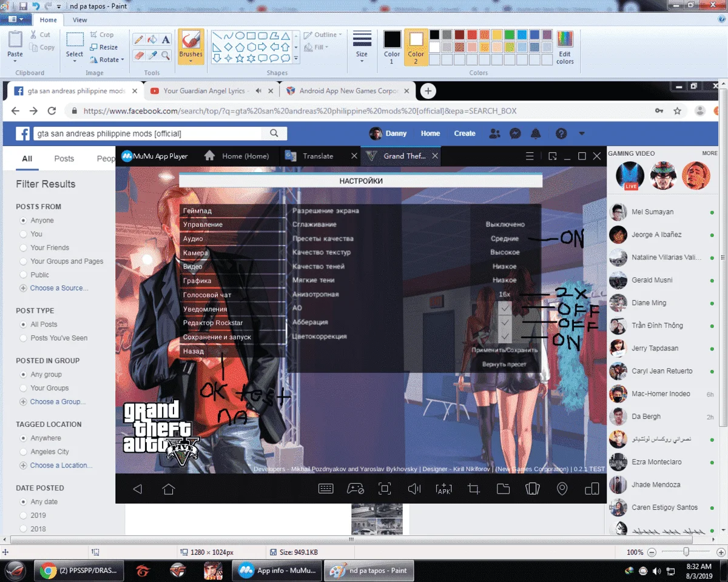Open the Chrome PPSSPP taskbar button
The height and width of the screenshot is (582, 728).
click(79, 570)
